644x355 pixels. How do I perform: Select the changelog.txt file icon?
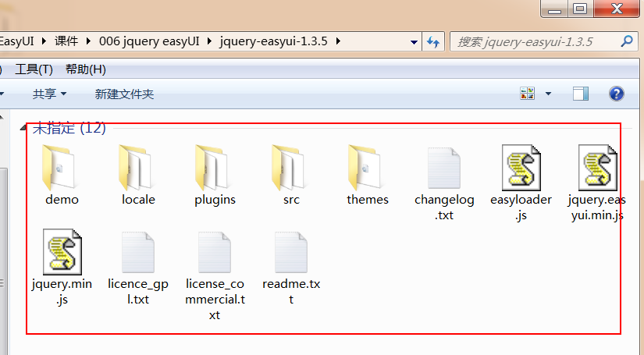click(443, 169)
